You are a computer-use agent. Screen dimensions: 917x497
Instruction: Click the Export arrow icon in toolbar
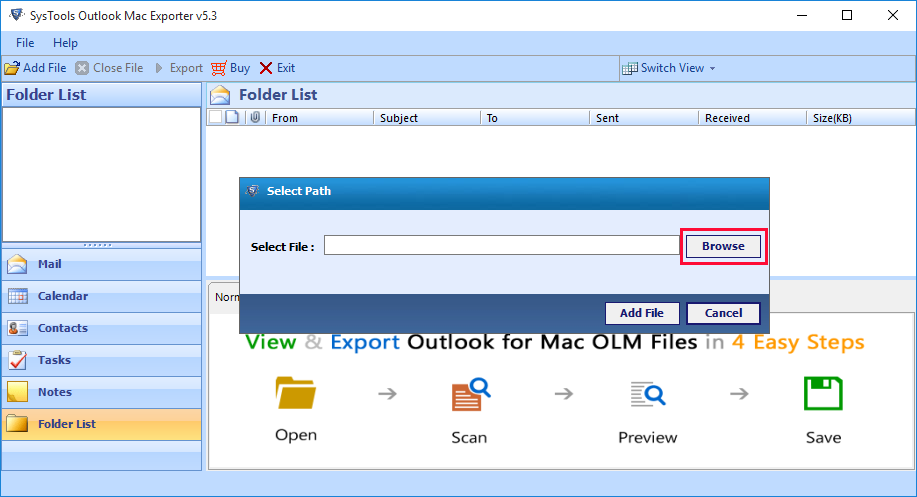coord(159,68)
